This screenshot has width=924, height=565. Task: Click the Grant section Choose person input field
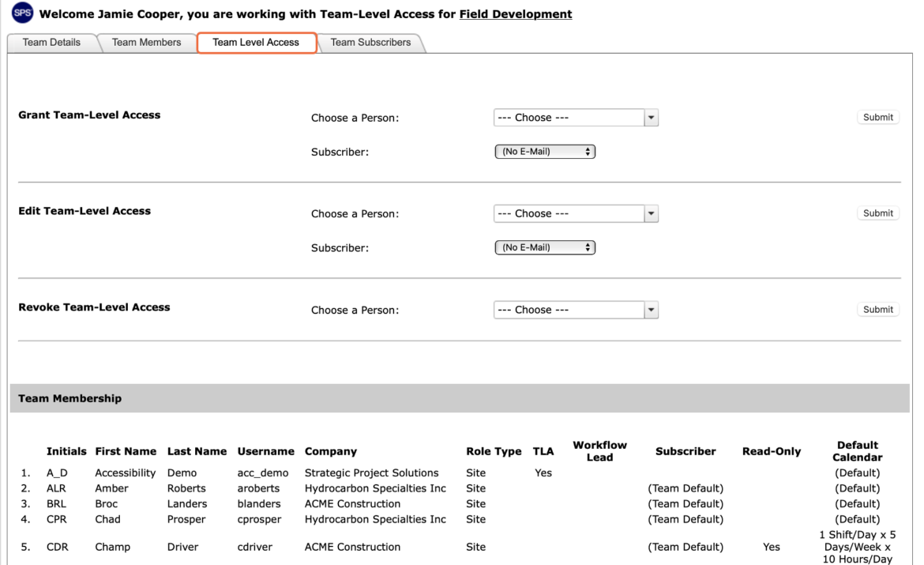[x=569, y=118]
